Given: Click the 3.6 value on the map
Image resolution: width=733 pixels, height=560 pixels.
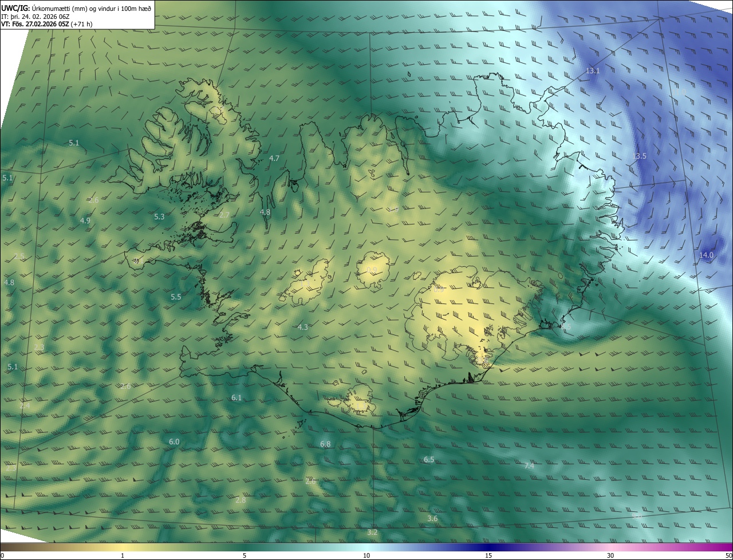Looking at the screenshot, I should 432,518.
